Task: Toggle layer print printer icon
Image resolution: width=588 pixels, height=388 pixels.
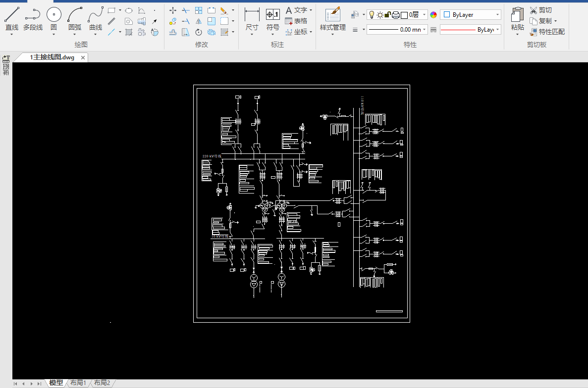Action: [x=396, y=15]
